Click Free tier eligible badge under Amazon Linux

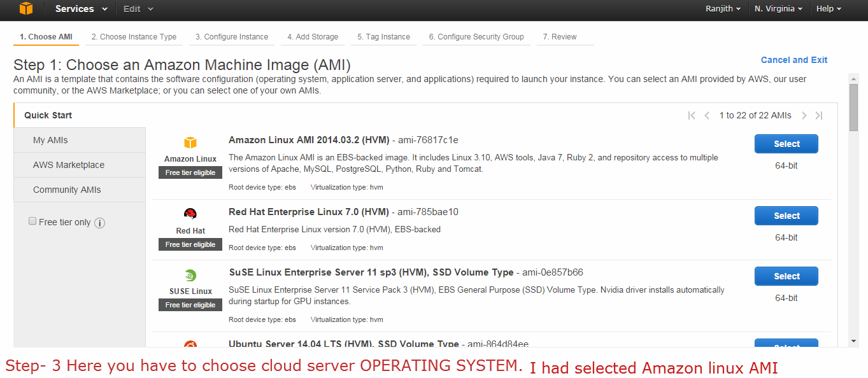[x=190, y=172]
